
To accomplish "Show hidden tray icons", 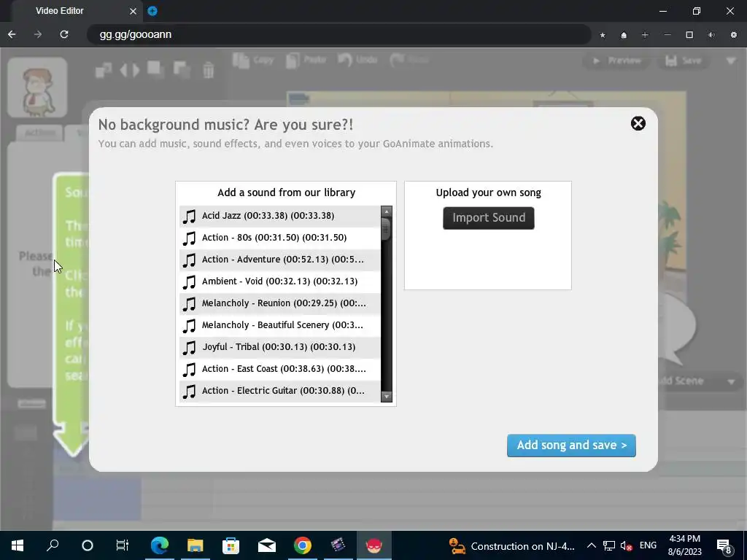I will coord(591,545).
